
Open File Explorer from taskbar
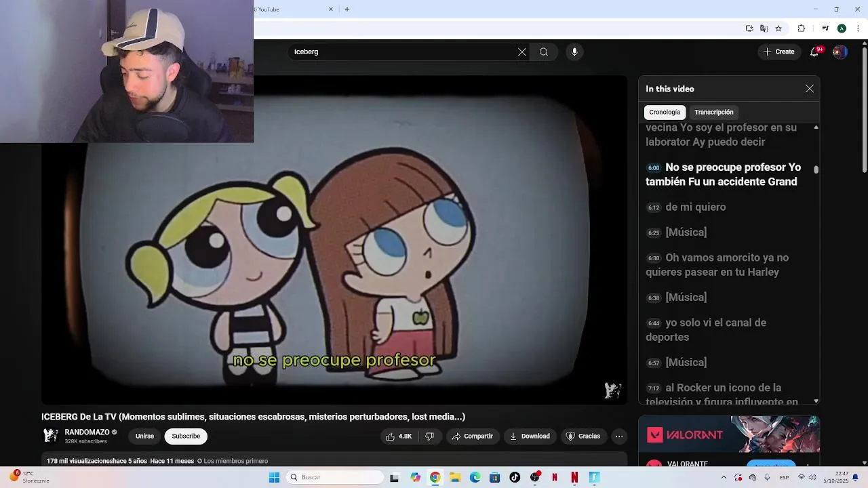[x=455, y=477]
